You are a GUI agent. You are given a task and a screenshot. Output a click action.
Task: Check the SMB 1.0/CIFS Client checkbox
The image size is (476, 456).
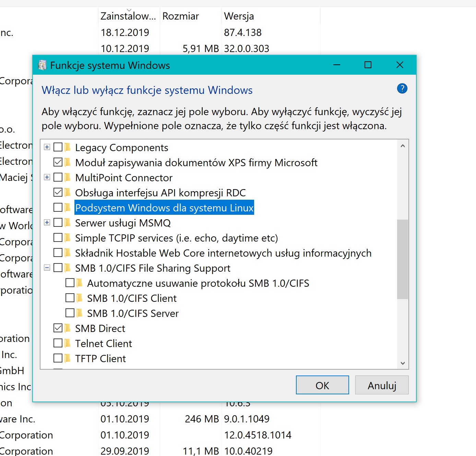[x=70, y=298]
